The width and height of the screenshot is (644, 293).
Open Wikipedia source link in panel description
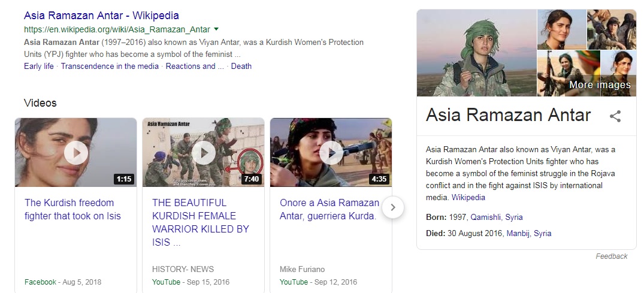click(x=468, y=197)
